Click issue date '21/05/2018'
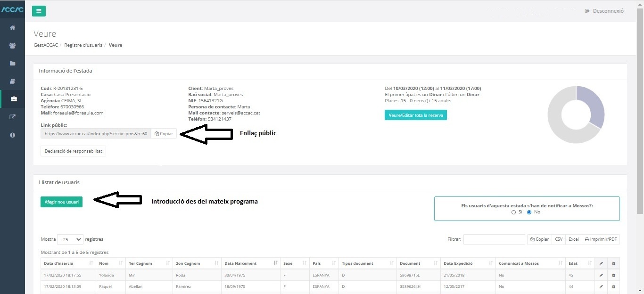Screen dimensions: 644x294 tap(454, 275)
